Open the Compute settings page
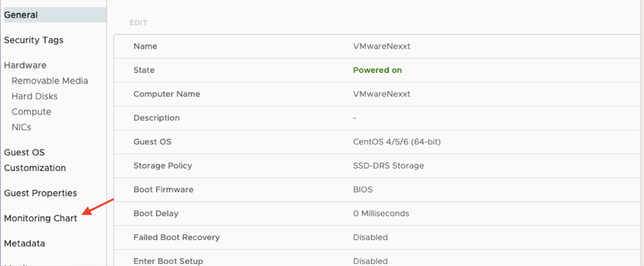The height and width of the screenshot is (266, 644). point(31,112)
